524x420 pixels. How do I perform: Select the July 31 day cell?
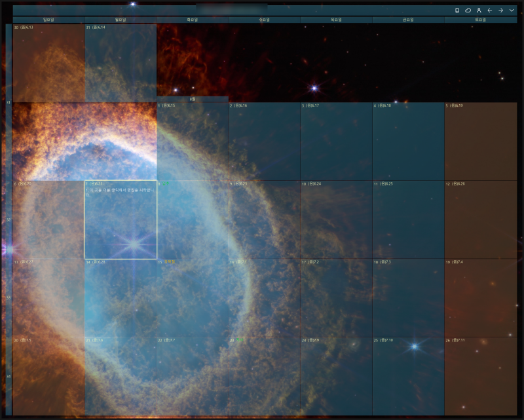coord(121,63)
